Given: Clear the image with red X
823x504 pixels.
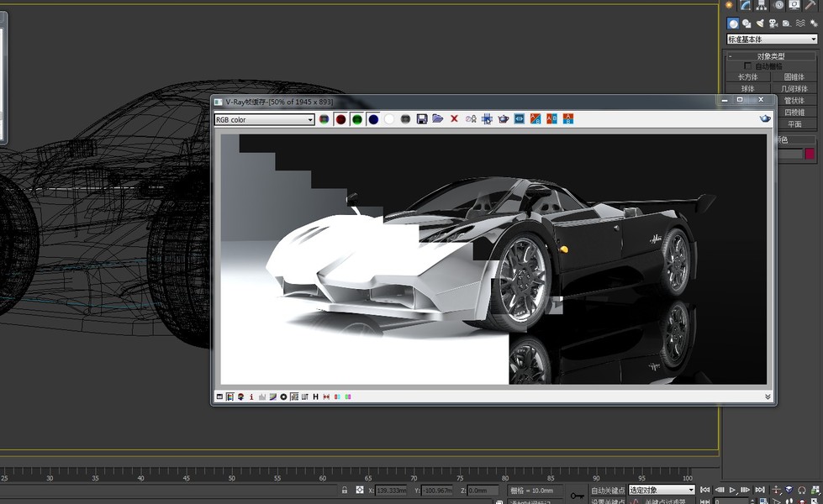Looking at the screenshot, I should tap(454, 119).
